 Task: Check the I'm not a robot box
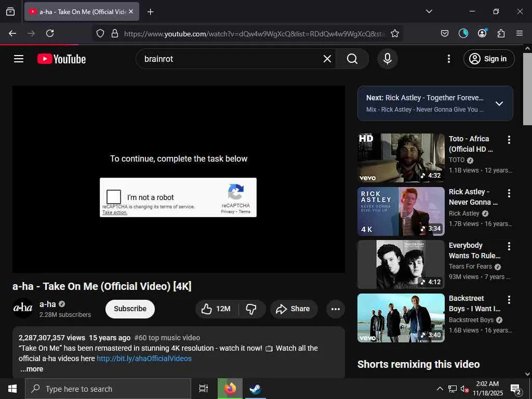[x=114, y=197]
